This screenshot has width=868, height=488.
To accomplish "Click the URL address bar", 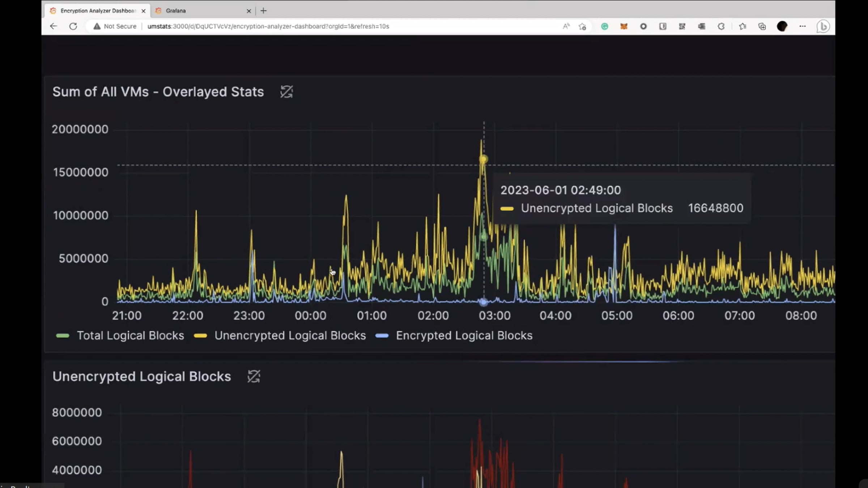I will click(x=268, y=26).
